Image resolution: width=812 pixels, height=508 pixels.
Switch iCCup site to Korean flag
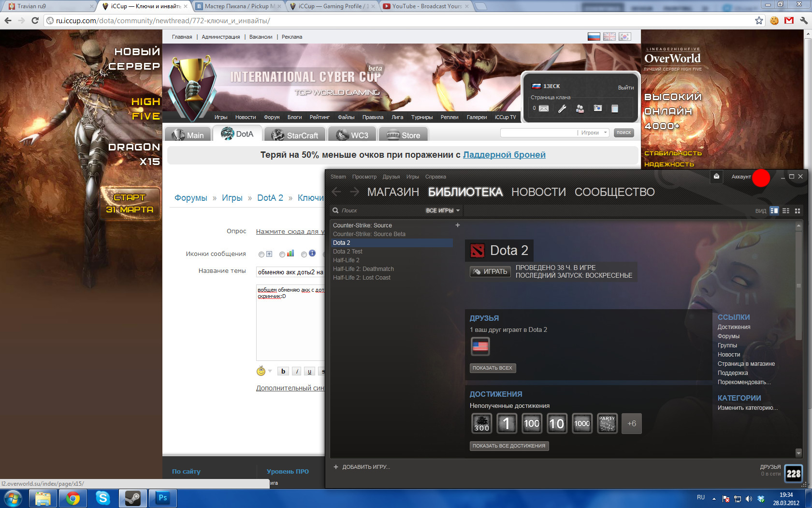625,37
